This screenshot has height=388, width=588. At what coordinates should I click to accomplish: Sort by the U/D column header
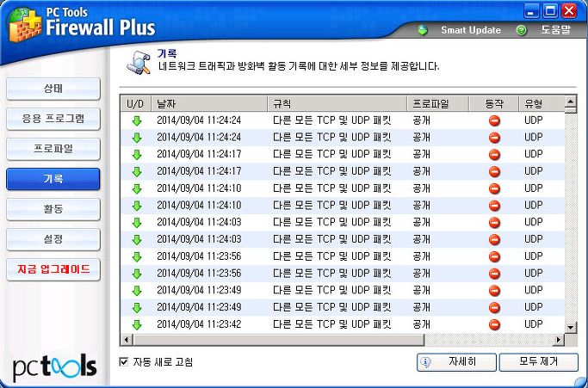(136, 103)
